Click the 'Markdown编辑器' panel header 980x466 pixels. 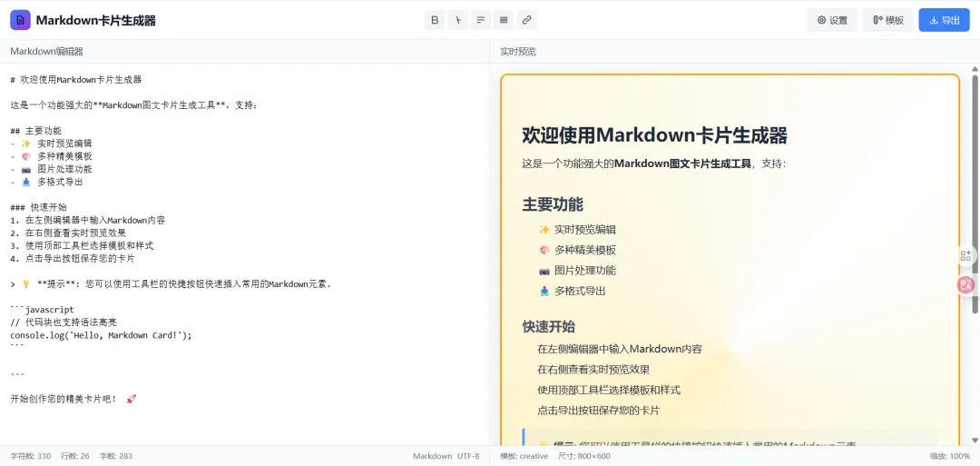click(x=47, y=51)
